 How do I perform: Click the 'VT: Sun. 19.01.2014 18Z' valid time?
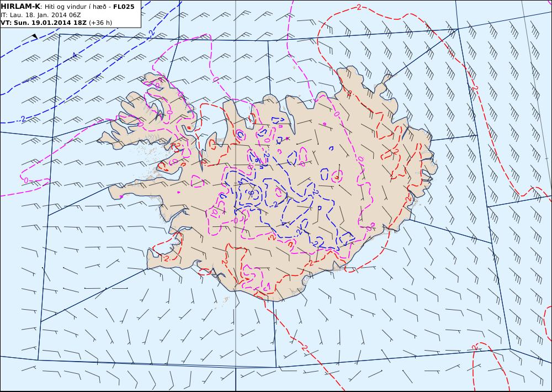tap(43, 23)
